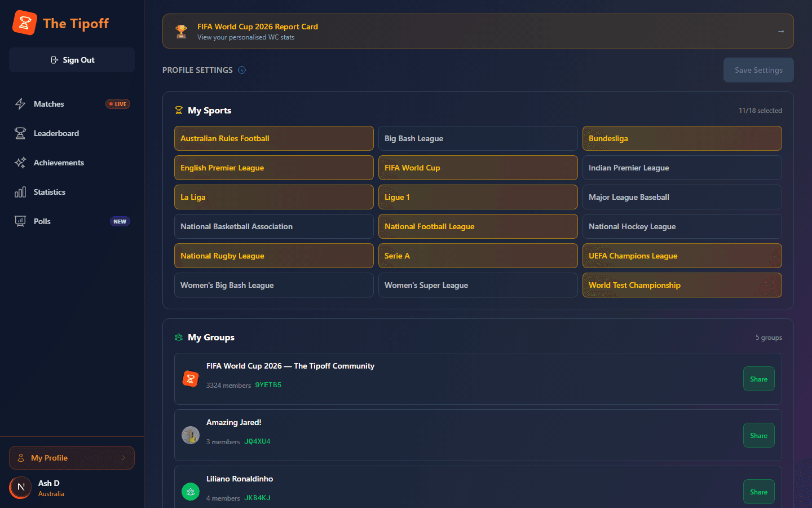
Task: Deselect Bundesliga sport
Action: click(x=682, y=138)
